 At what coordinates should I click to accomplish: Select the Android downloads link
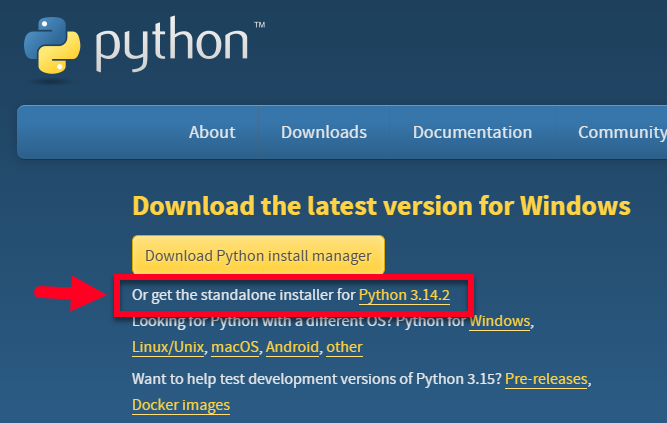293,347
